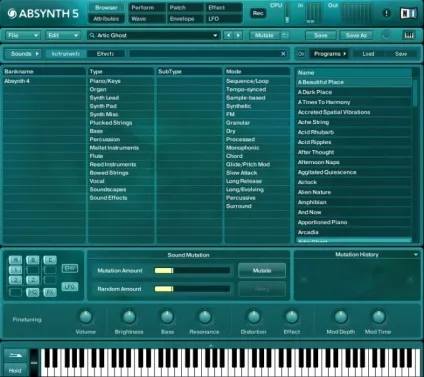Adjust the Mod Depth knob
The image size is (424, 377).
[341, 317]
